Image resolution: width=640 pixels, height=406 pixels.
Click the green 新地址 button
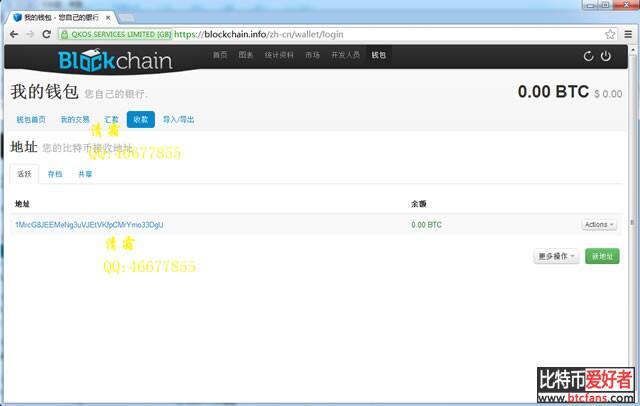tap(602, 256)
